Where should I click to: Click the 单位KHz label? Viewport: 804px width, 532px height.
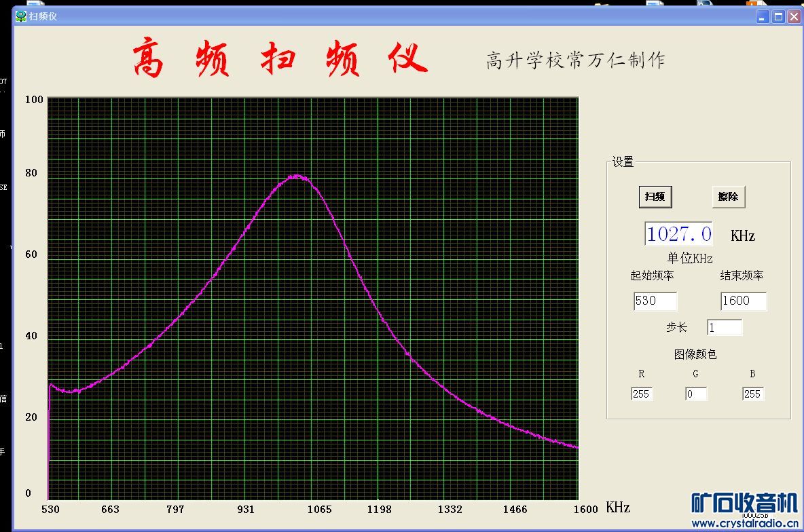690,258
